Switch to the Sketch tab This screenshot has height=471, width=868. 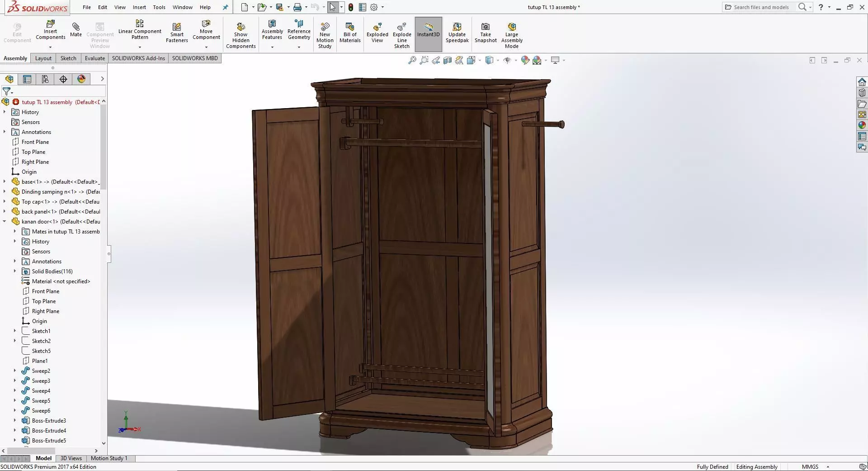click(x=68, y=58)
